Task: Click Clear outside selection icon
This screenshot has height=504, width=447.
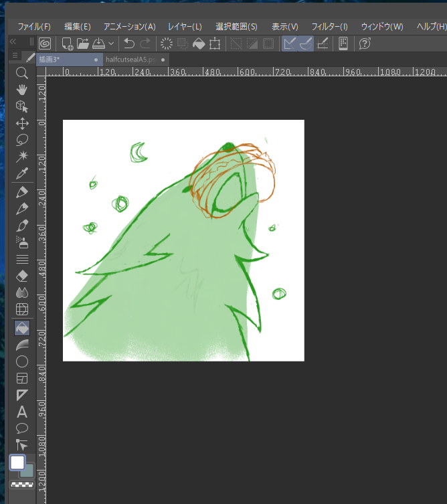Action: click(183, 44)
